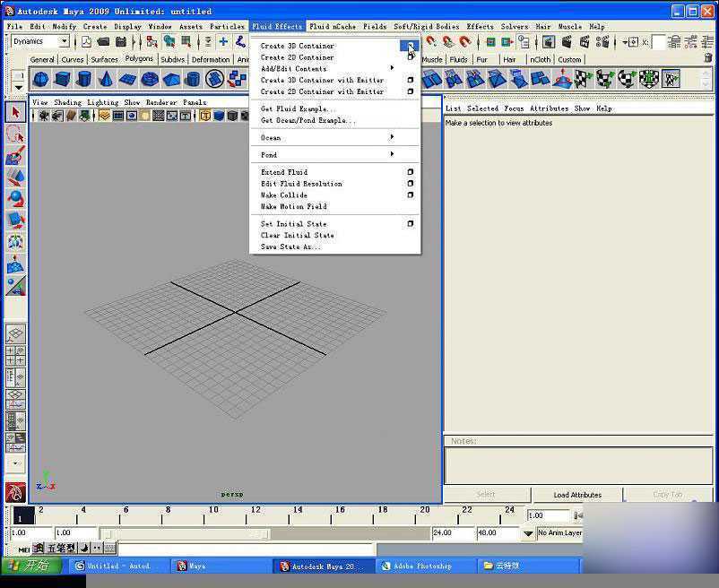Open option box for Extend Fluid
Screen dimensions: 719x588
[410, 172]
